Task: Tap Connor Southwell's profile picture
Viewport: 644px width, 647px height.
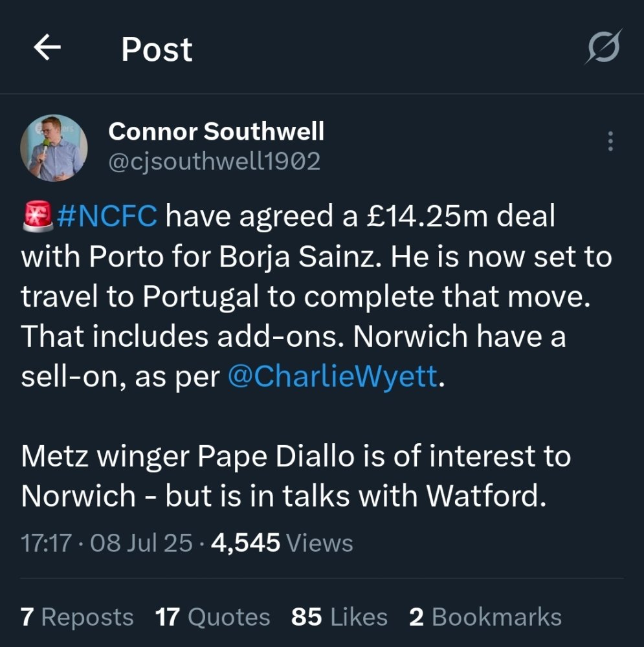Action: (54, 148)
